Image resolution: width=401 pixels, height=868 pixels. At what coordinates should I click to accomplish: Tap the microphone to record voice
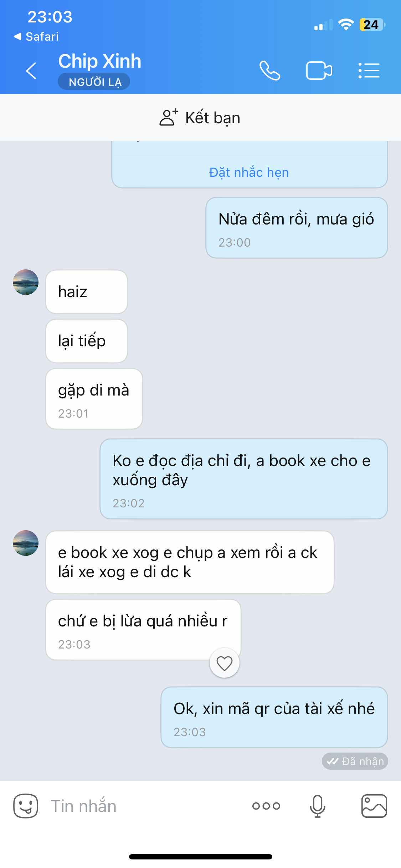317,806
